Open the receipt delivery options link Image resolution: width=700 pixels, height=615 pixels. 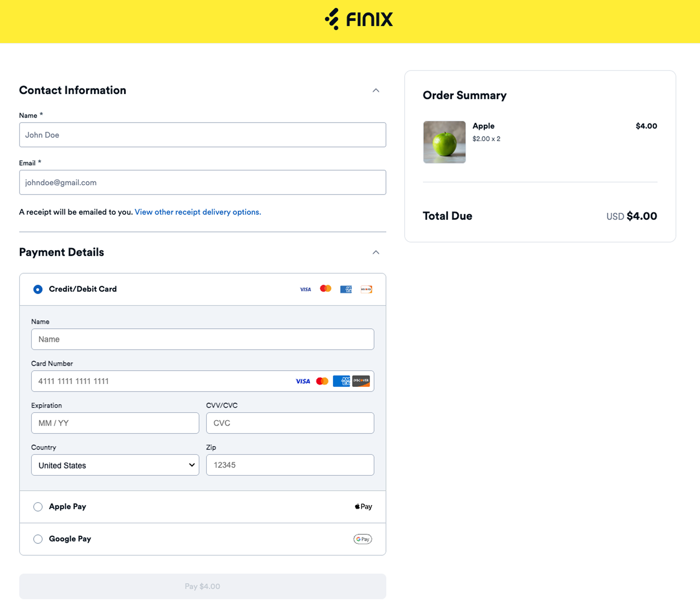(x=198, y=212)
